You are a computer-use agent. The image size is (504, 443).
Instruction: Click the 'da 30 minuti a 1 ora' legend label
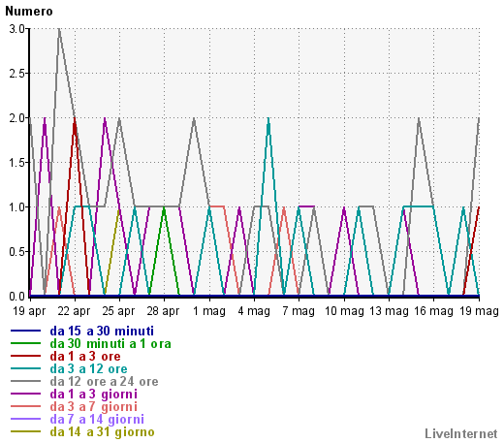110,344
